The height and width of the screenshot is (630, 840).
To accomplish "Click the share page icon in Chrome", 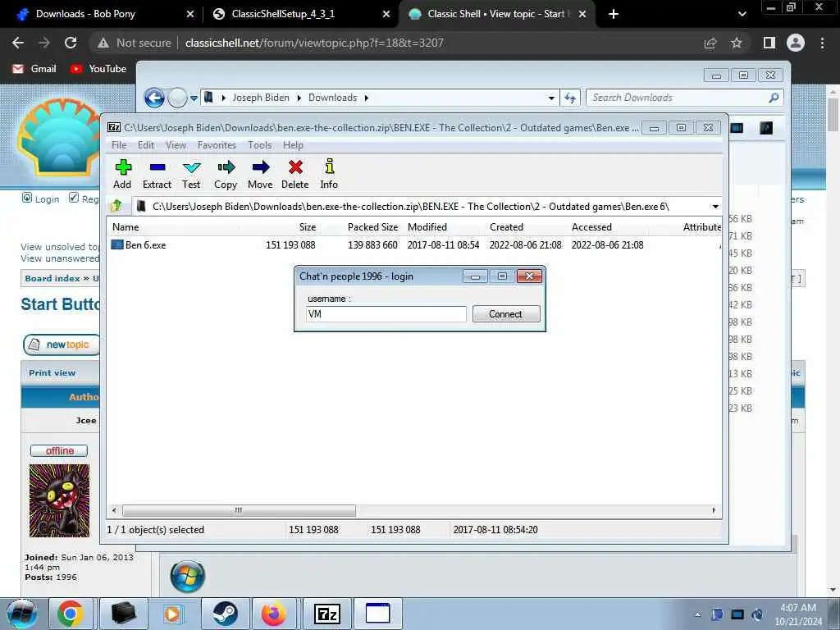I will 710,43.
